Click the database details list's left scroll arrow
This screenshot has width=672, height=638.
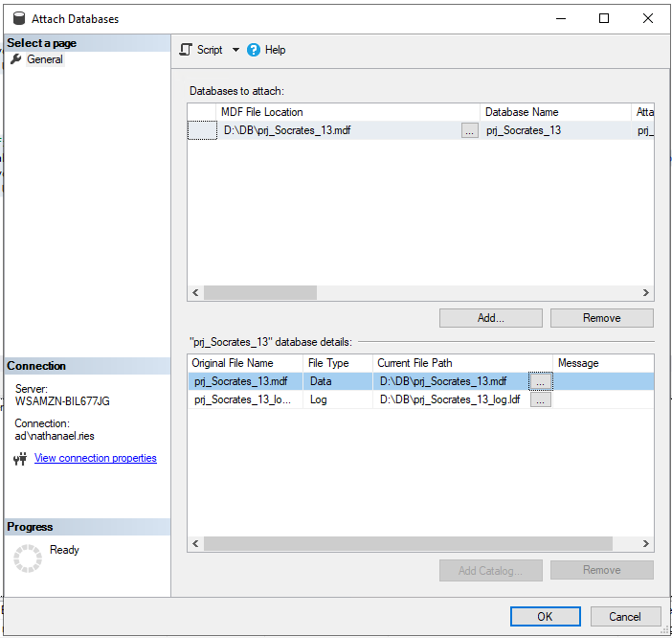(195, 544)
